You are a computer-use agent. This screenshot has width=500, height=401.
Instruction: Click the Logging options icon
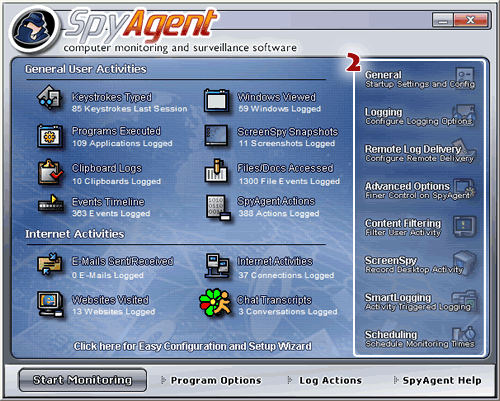click(x=464, y=114)
